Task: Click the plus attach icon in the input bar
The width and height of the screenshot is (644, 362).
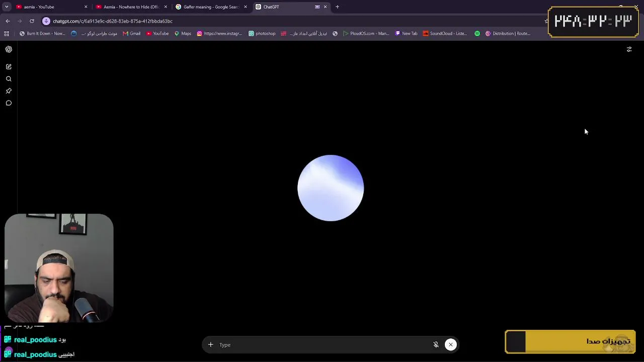Action: (211, 345)
